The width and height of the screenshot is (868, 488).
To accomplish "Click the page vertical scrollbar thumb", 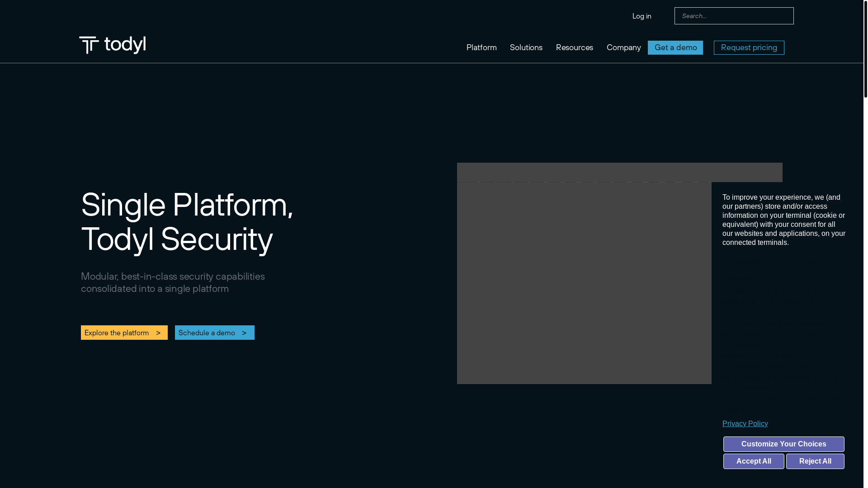I will 866,49.
